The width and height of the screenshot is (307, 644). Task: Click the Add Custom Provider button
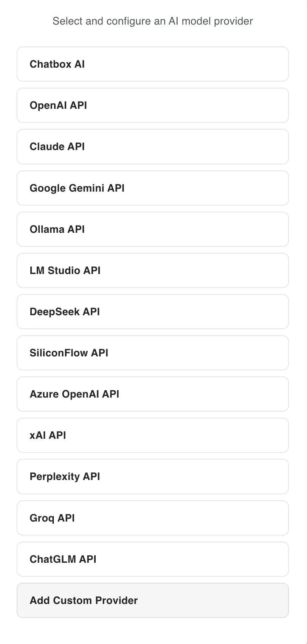153,601
